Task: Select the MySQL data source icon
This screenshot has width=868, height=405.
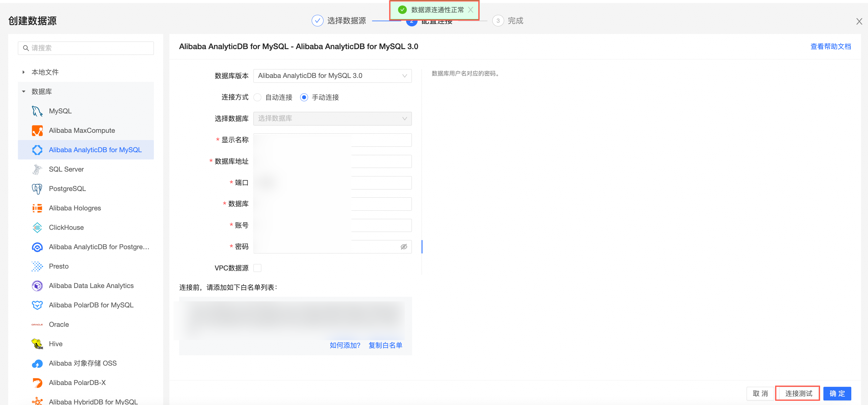Action: coord(37,111)
